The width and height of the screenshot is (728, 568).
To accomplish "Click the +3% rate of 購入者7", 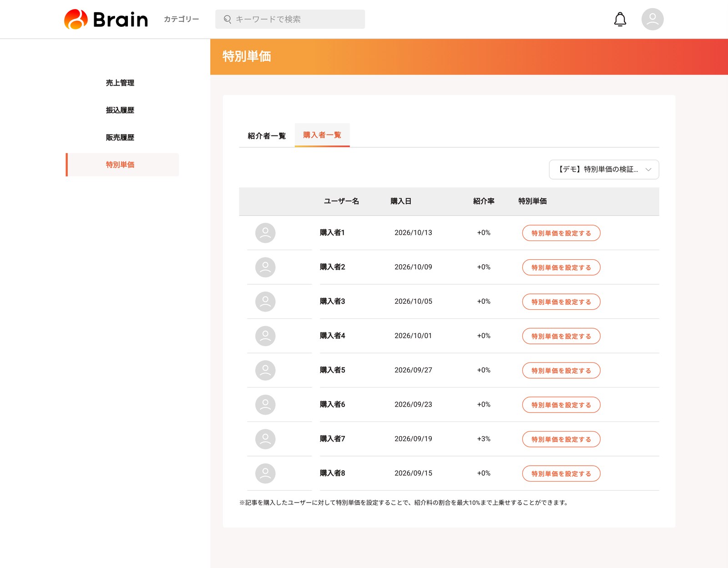I will click(x=484, y=439).
